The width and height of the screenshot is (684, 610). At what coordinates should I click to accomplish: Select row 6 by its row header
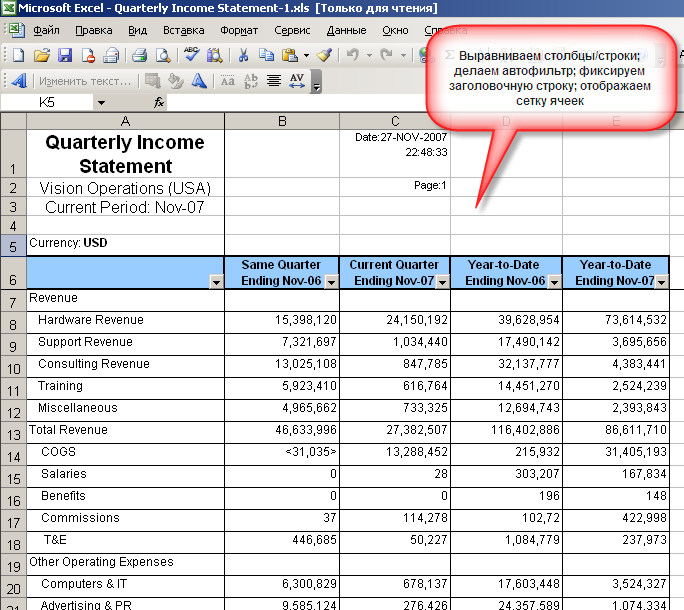14,273
